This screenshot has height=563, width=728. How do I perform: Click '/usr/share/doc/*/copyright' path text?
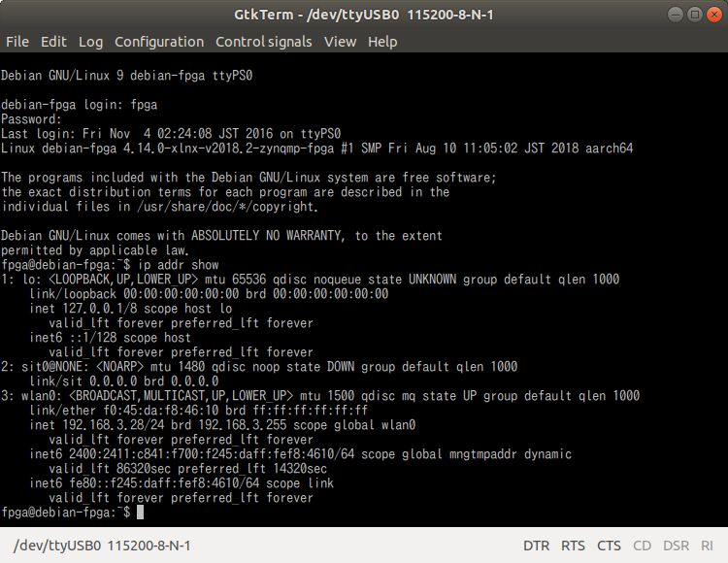[226, 207]
